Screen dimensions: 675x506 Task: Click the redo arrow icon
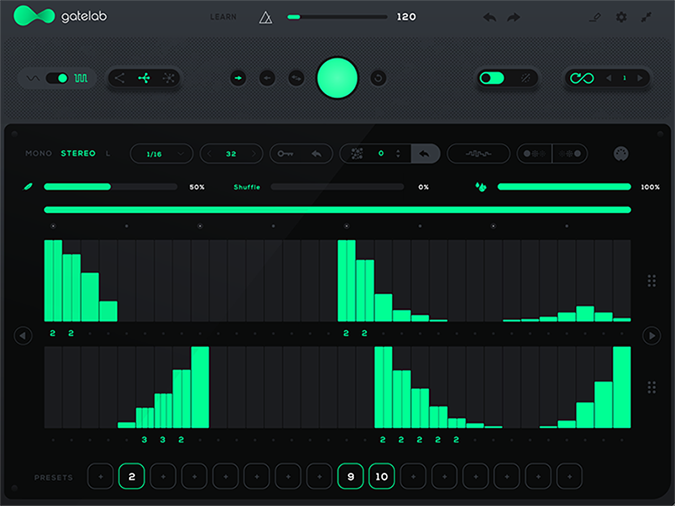coord(514,17)
